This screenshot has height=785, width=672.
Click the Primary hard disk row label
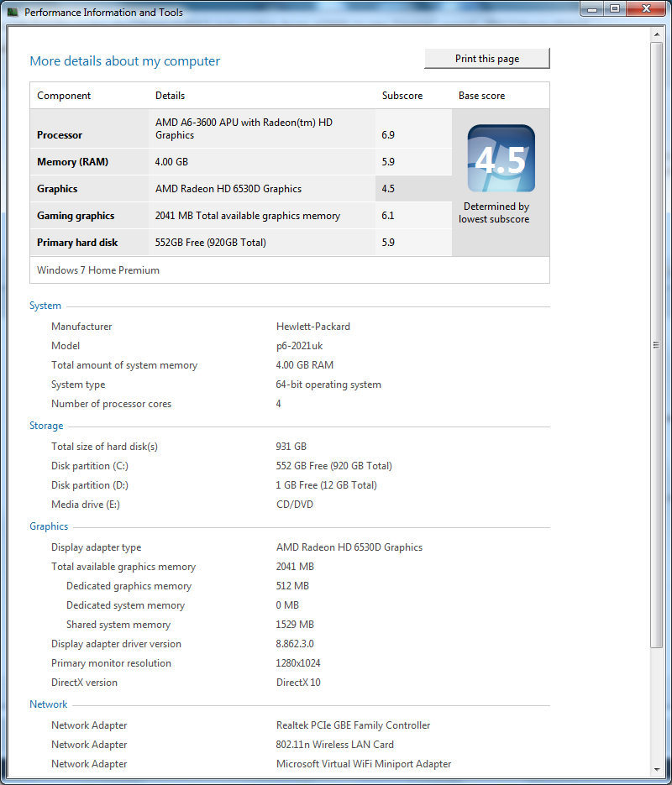77,243
